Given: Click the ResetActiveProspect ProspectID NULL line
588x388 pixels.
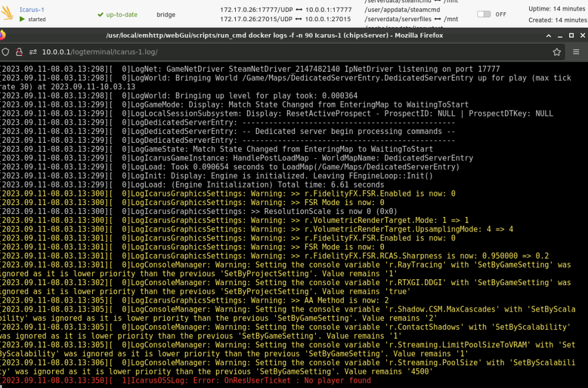Looking at the screenshot, I should coord(276,113).
